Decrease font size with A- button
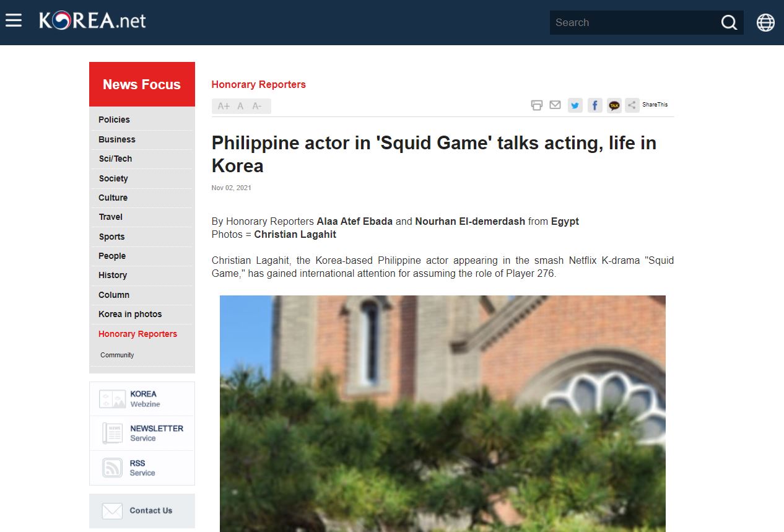Screen dimensions: 784x532 coord(257,107)
